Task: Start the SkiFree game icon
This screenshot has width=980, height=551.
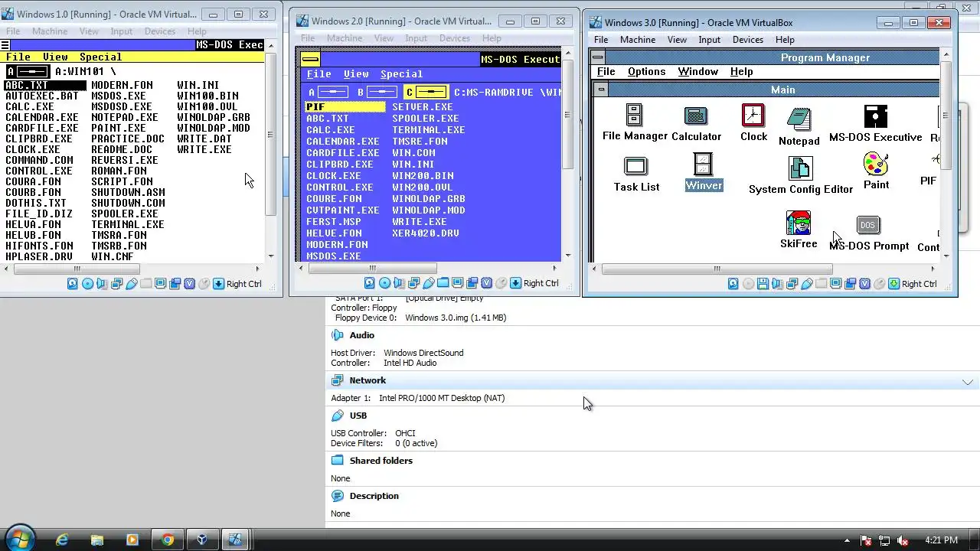Action: click(799, 230)
